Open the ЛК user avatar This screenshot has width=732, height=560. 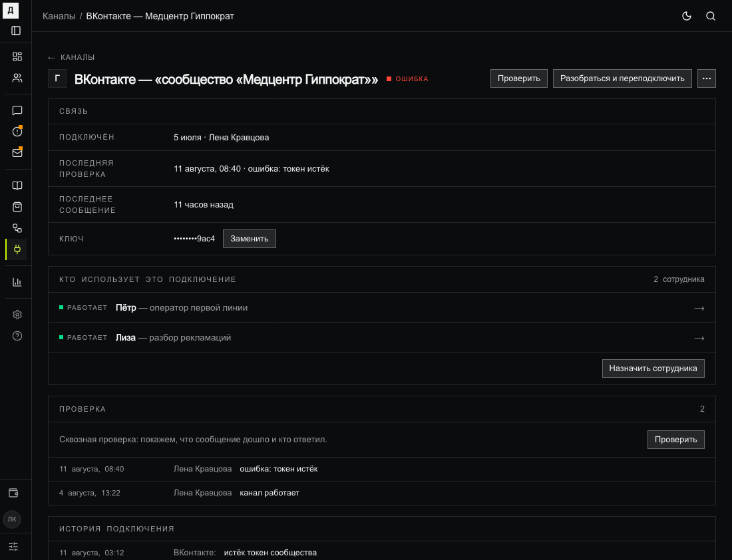(12, 519)
